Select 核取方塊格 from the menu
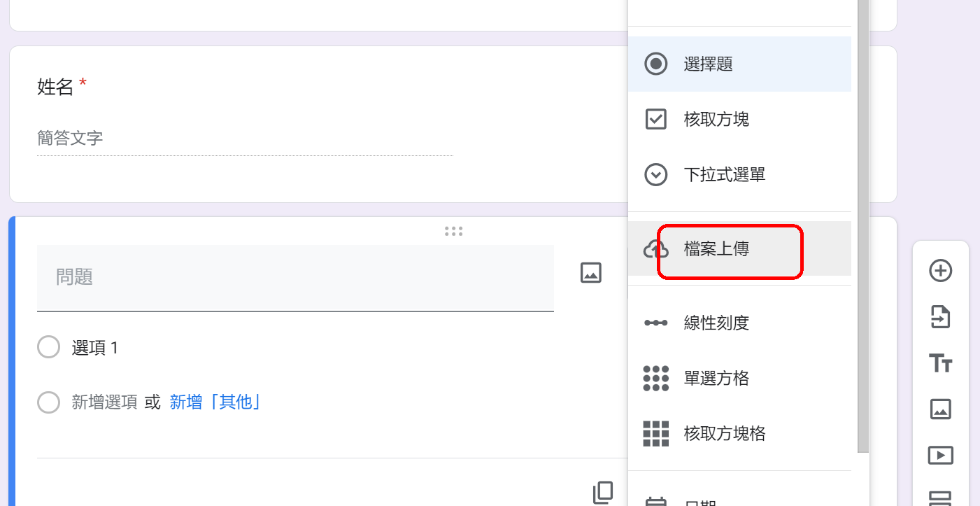980x506 pixels. click(724, 434)
